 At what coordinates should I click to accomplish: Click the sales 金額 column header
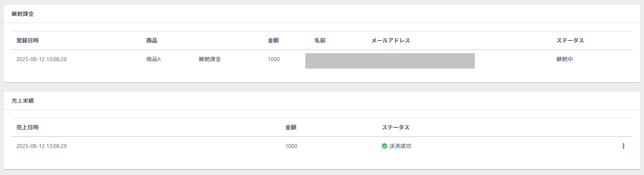tap(291, 127)
